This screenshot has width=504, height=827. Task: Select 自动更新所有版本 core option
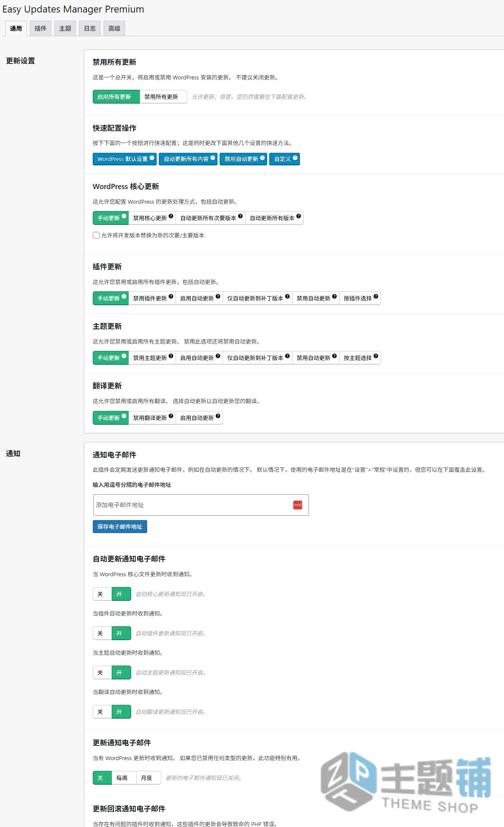coord(274,218)
